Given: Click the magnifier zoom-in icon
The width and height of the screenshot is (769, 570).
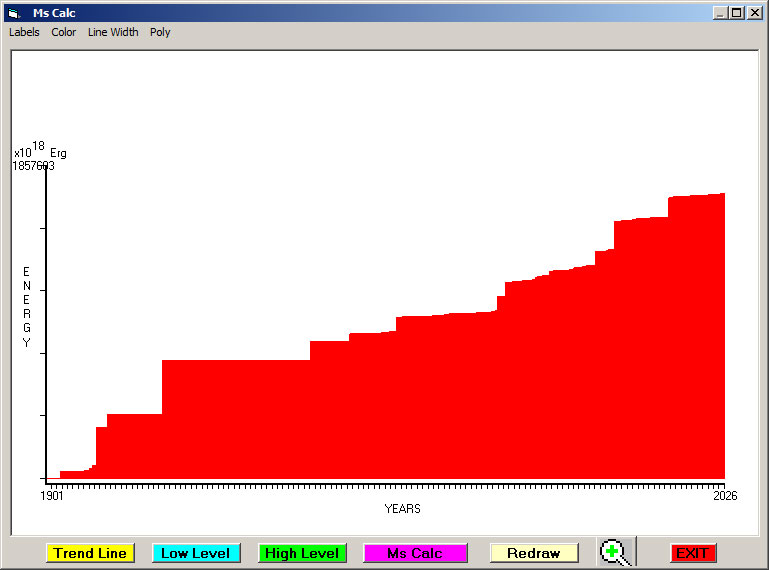Looking at the screenshot, I should tap(616, 552).
